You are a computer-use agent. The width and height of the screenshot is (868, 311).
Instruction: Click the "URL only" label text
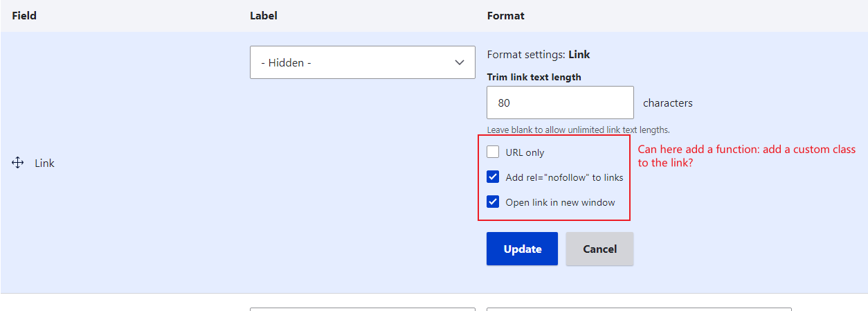pos(525,152)
